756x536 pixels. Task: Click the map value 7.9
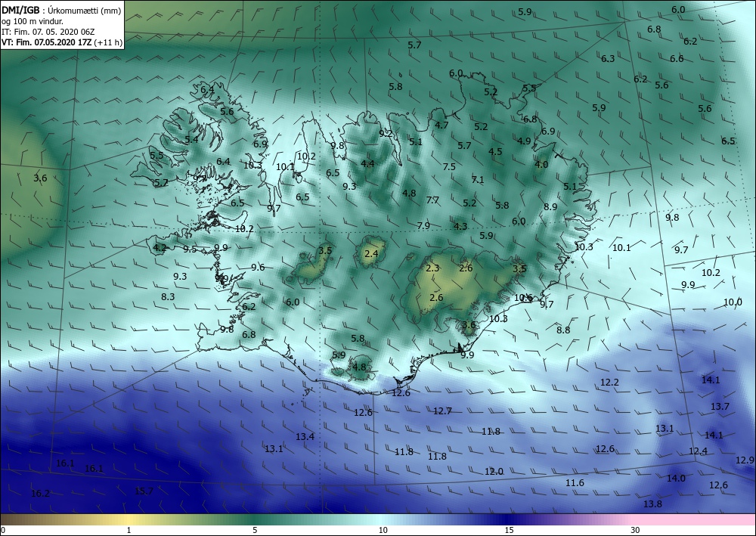pos(423,225)
